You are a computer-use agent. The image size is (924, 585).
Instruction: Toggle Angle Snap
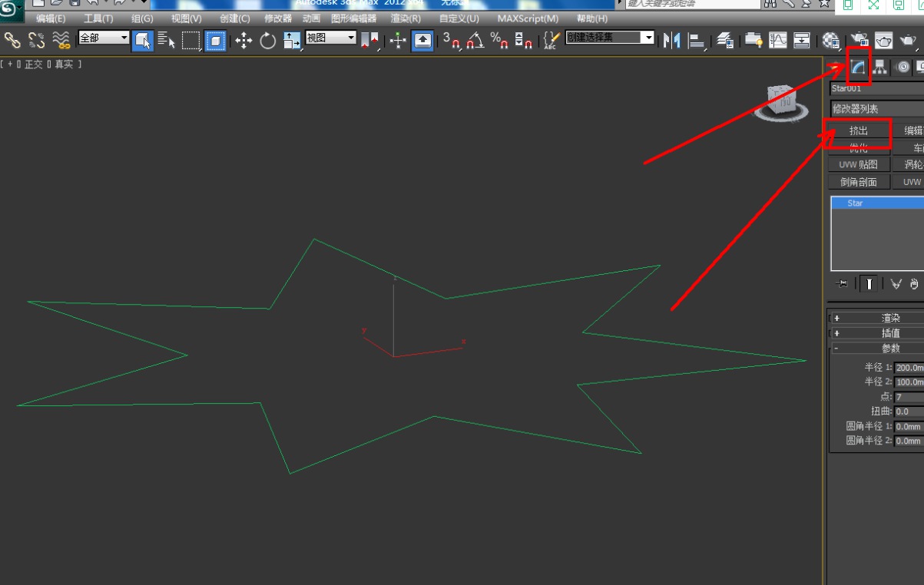pos(475,40)
